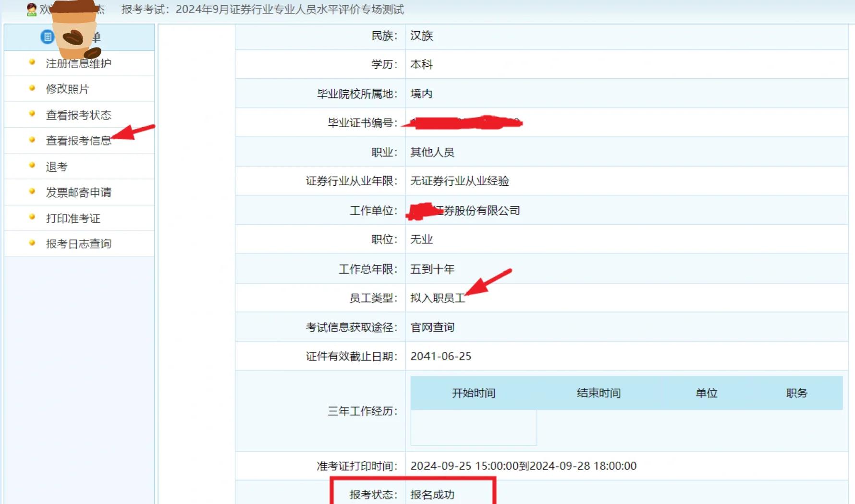Open the 发票邮寄申请 page
Viewport: 855px width, 504px height.
pos(80,192)
